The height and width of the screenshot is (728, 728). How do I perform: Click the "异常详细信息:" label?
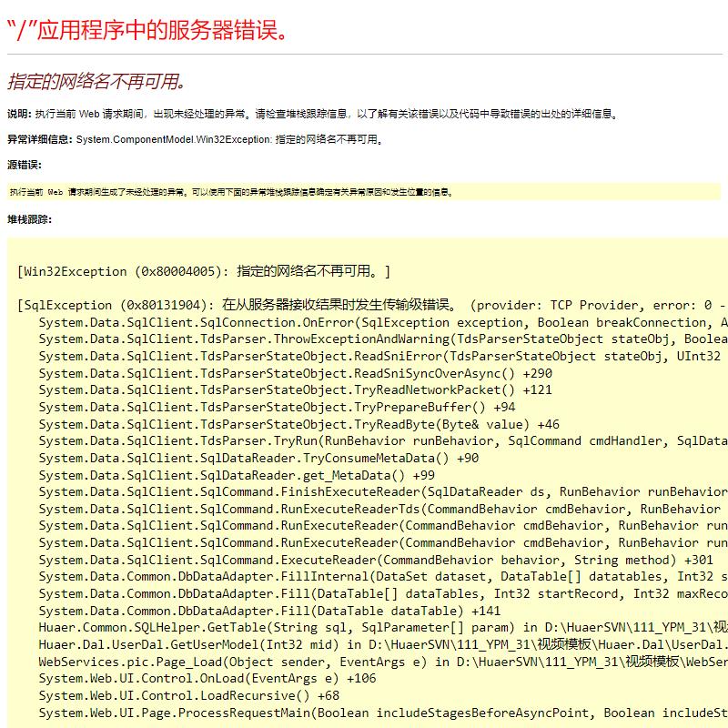[40, 140]
